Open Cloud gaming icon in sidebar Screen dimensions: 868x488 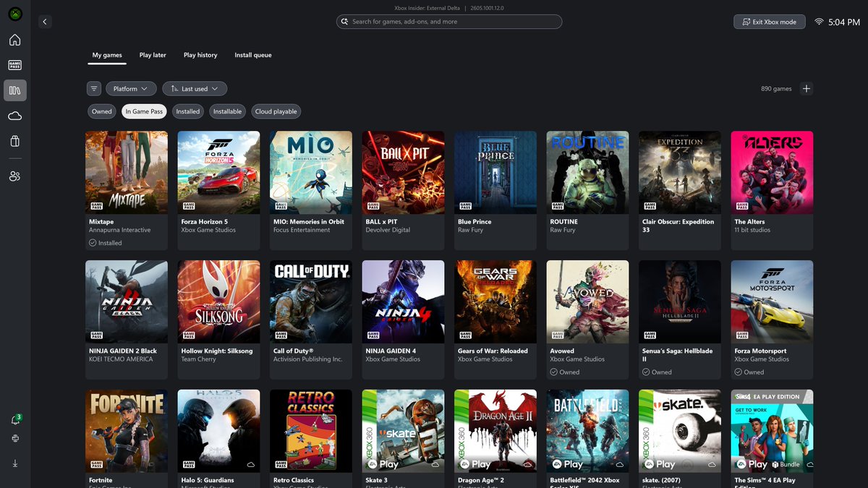[x=15, y=116]
